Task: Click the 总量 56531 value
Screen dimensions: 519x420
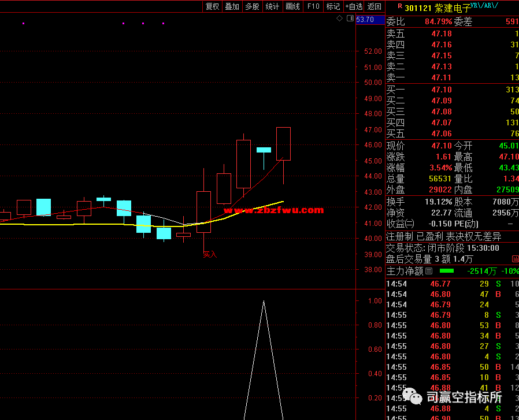Action: pyautogui.click(x=440, y=179)
